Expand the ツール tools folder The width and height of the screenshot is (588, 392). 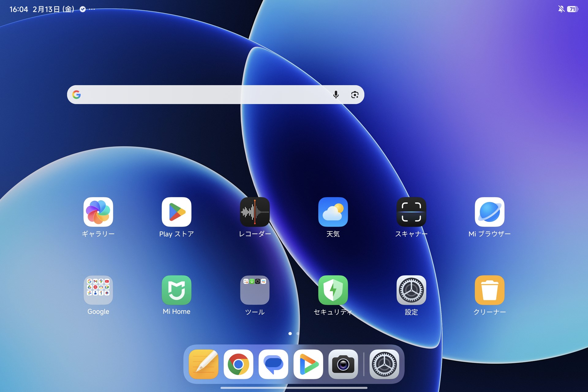coord(254,290)
